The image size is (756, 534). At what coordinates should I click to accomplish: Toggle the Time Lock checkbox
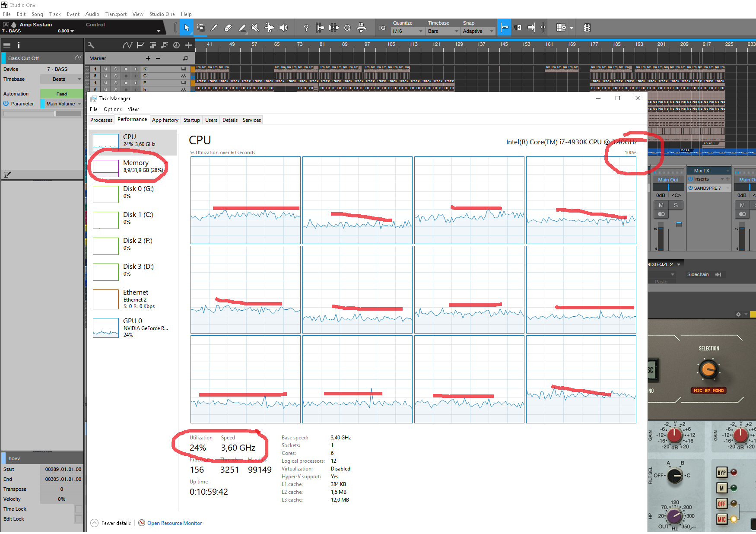pyautogui.click(x=78, y=509)
